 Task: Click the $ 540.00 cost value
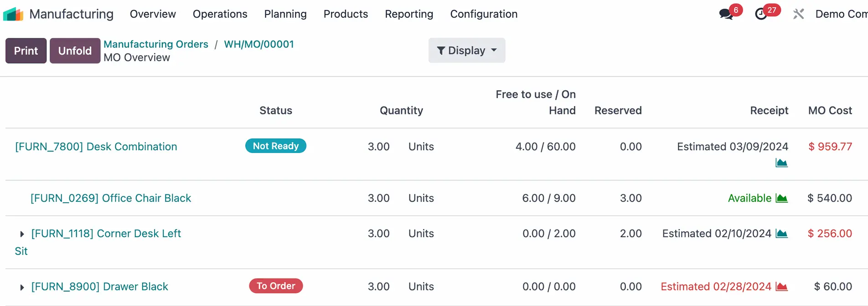830,198
